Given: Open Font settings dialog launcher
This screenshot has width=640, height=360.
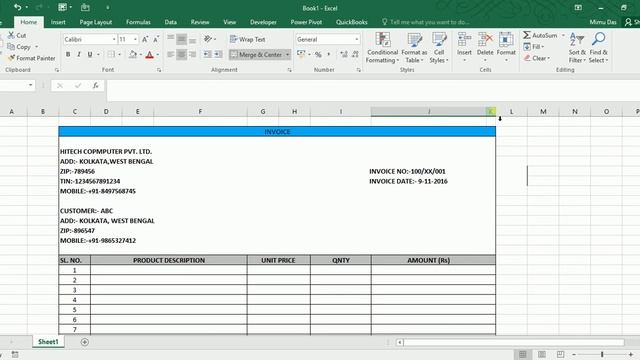Looking at the screenshot, I should (x=159, y=70).
